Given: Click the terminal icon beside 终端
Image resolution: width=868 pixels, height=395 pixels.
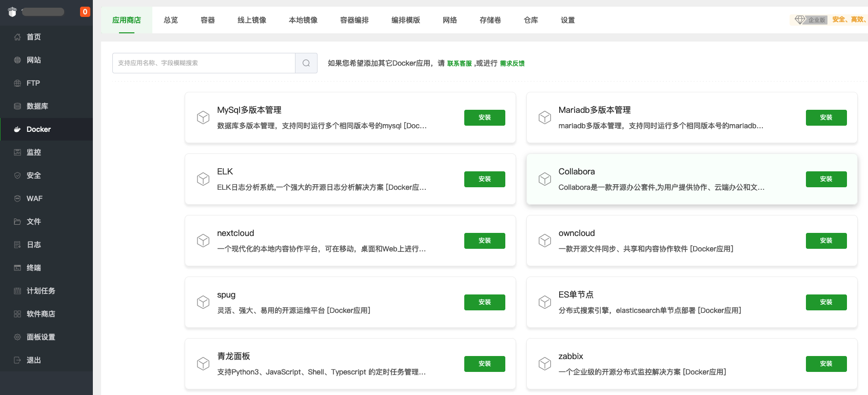Looking at the screenshot, I should coord(17,268).
